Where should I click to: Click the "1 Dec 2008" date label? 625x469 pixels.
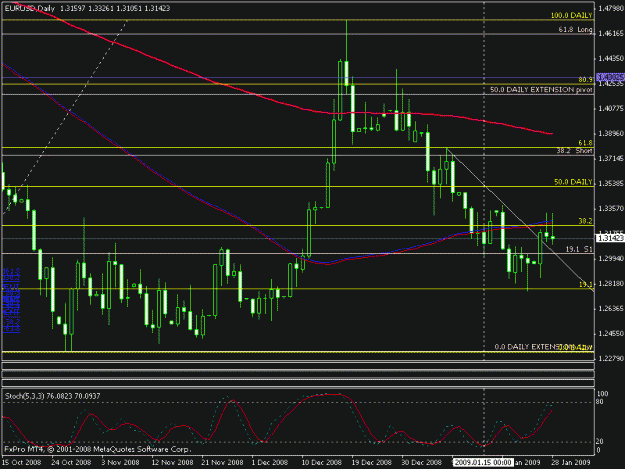[270, 463]
